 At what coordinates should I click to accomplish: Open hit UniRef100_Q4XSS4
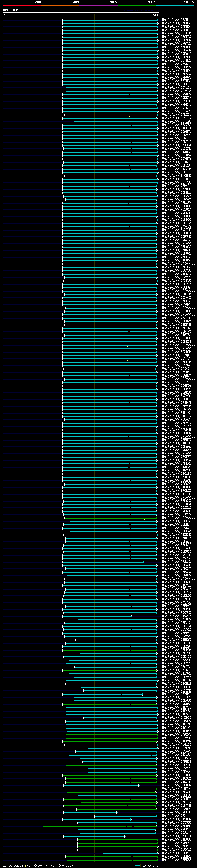coord(177,755)
